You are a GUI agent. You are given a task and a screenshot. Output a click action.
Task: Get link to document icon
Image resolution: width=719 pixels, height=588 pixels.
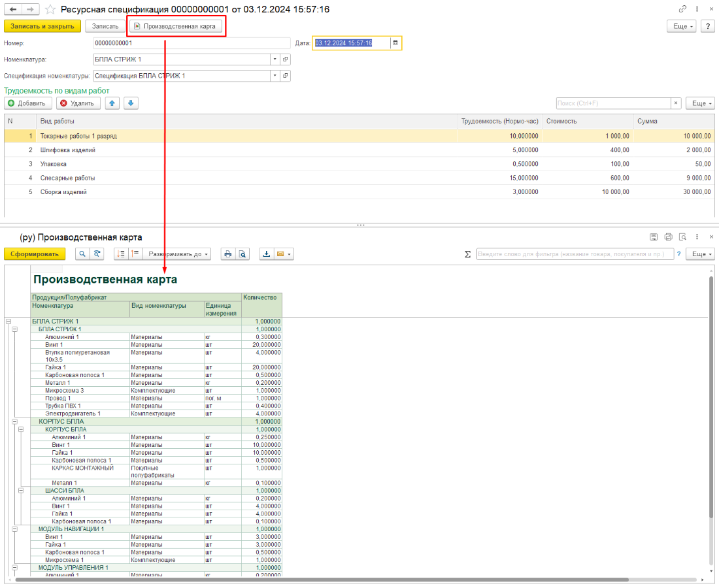682,9
